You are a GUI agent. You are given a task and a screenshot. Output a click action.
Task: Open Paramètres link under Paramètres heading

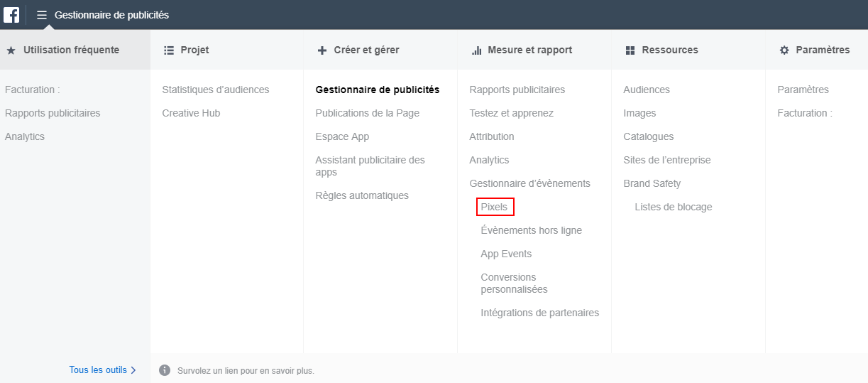[x=803, y=90]
